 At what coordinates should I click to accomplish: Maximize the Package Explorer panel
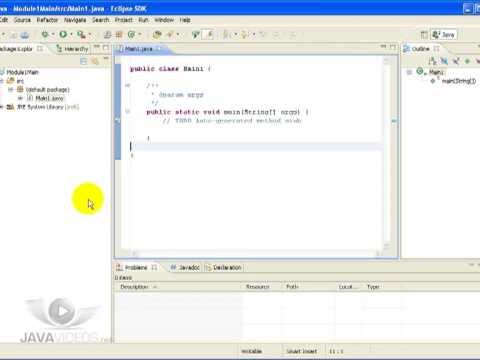[x=106, y=48]
